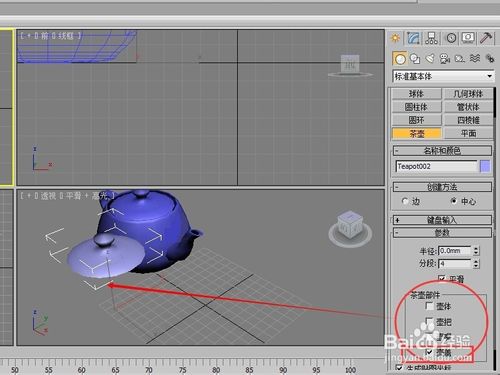Open the Utilities hammer tab
This screenshot has height=375, width=500.
[486, 38]
